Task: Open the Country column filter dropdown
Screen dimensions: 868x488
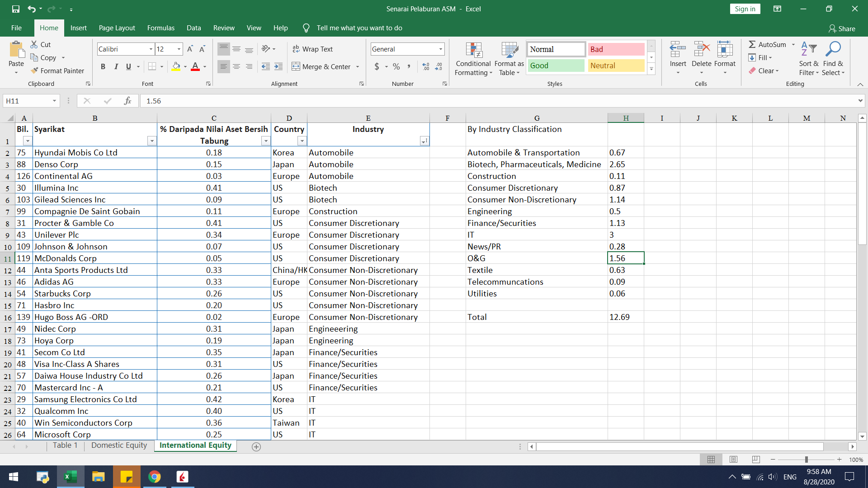Action: click(x=302, y=141)
